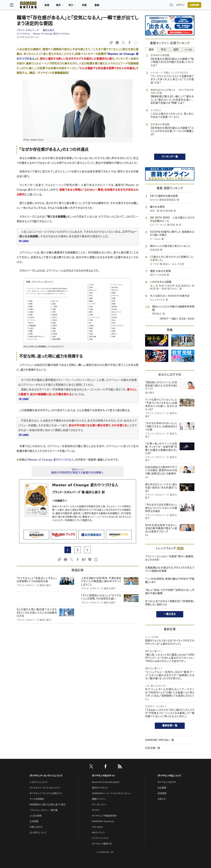Image resolution: width=211 pixels, height=868 pixels.
Task: Buy the book via the amazon button
Action: [36, 534]
